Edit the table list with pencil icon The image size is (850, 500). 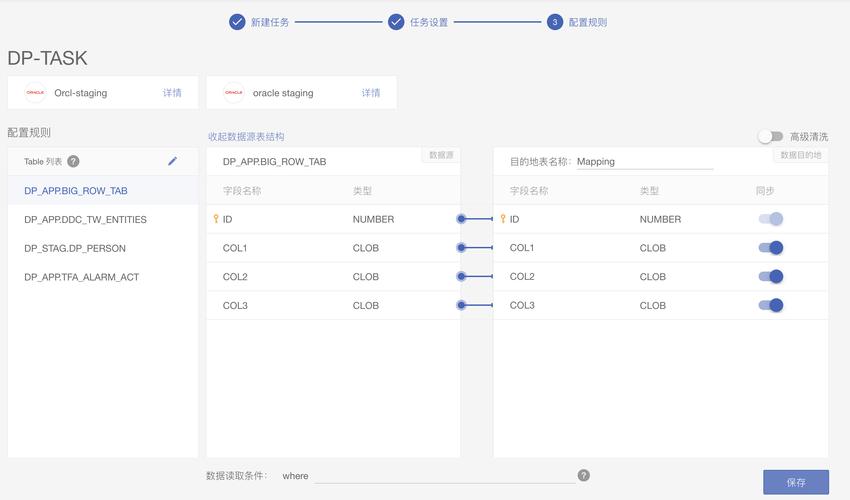pos(172,161)
